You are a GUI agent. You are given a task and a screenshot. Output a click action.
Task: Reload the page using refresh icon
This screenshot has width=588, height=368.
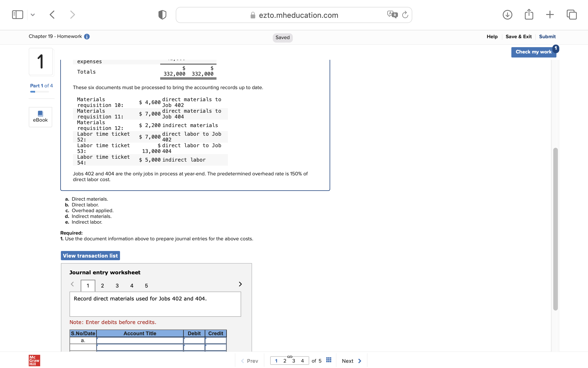tap(405, 15)
